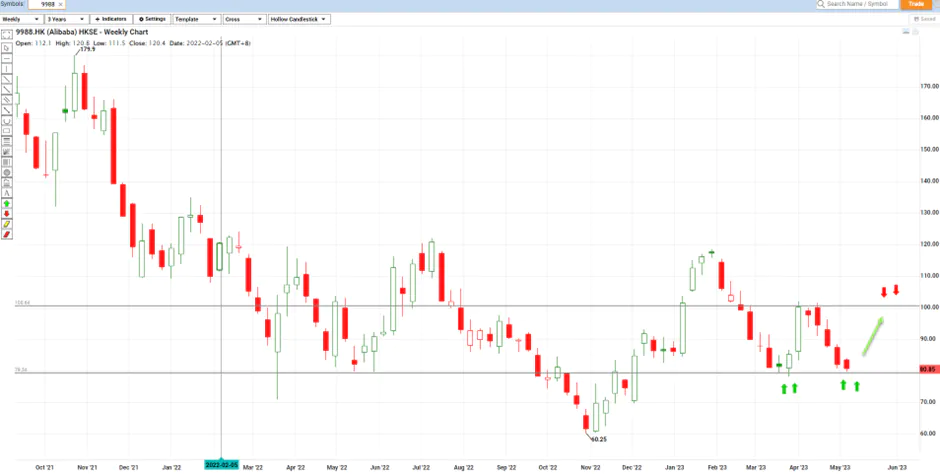Pick the yellow highlighter tool
940x474 pixels.
[7, 224]
